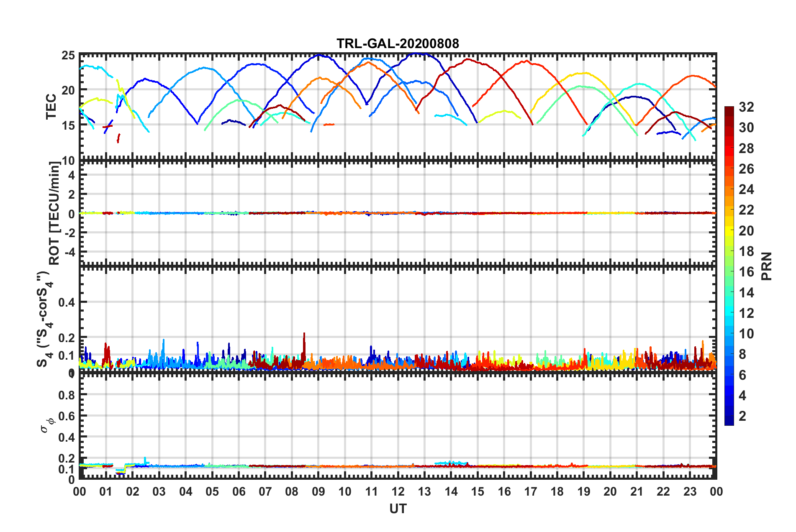The image size is (796, 532).
Task: Click the UT x-axis label
Action: coord(398,509)
